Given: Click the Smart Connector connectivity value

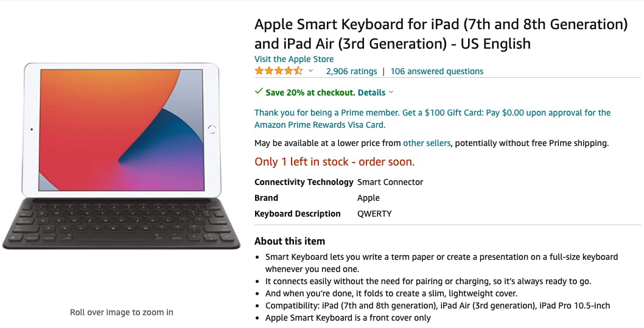Looking at the screenshot, I should 390,182.
